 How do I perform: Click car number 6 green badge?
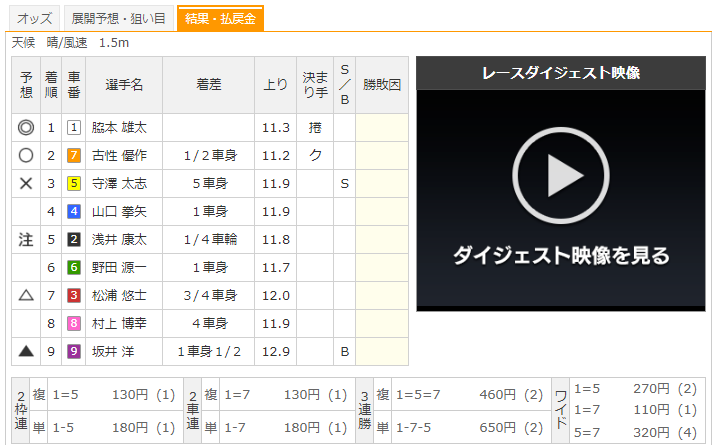pyautogui.click(x=74, y=267)
